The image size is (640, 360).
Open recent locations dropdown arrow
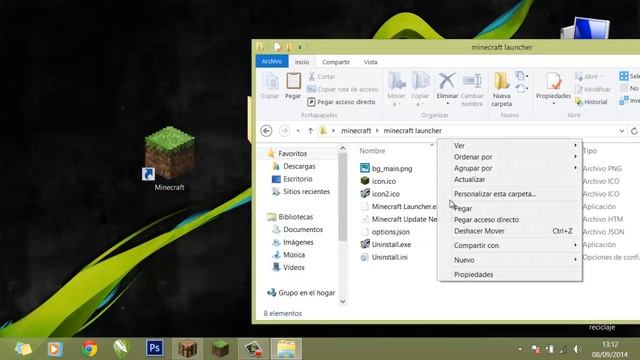point(298,131)
